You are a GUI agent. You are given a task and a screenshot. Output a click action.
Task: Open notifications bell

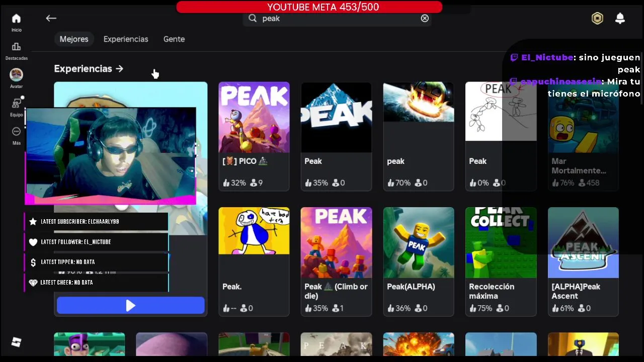point(620,18)
